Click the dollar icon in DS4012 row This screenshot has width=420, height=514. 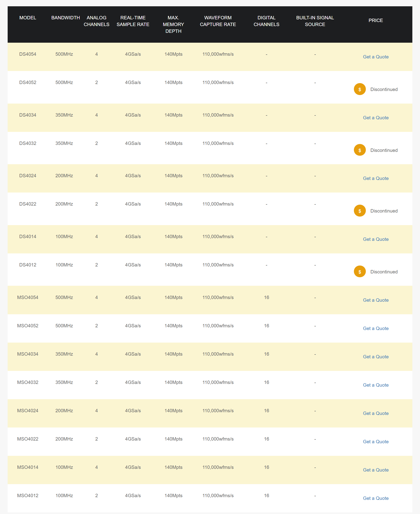point(360,272)
